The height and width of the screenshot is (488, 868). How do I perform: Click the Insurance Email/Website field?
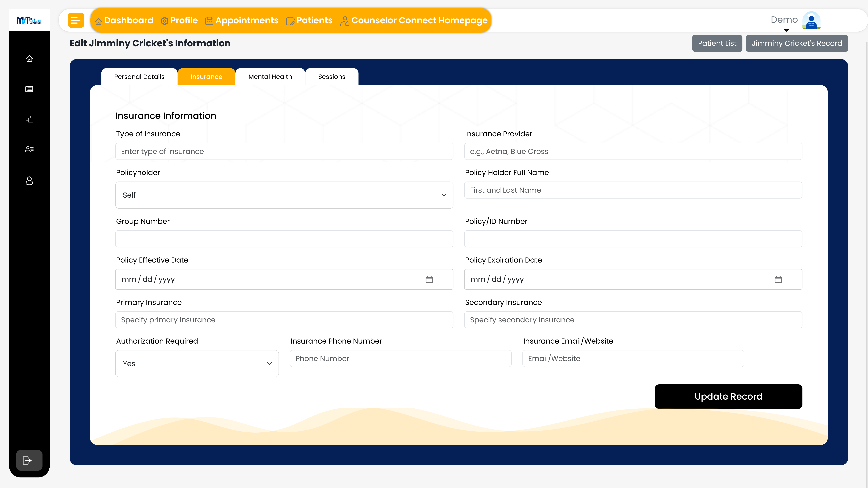click(633, 359)
